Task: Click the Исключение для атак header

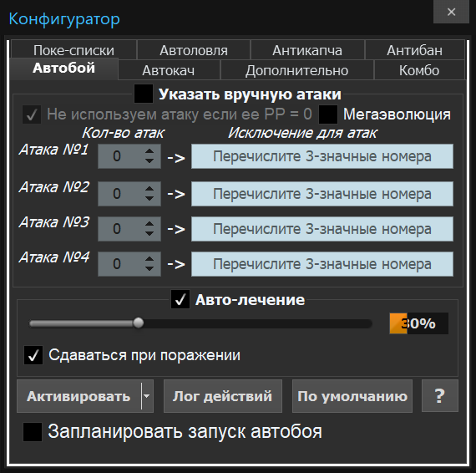Action: tap(302, 133)
